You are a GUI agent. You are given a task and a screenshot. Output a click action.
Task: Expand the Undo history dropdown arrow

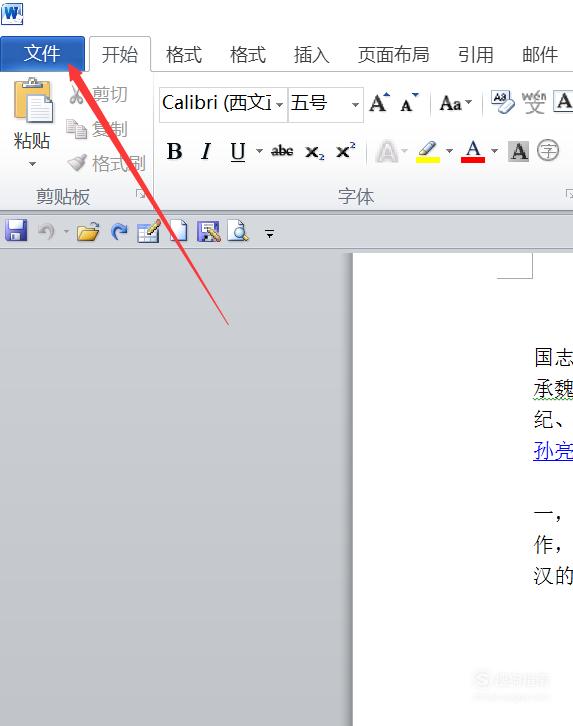(66, 231)
